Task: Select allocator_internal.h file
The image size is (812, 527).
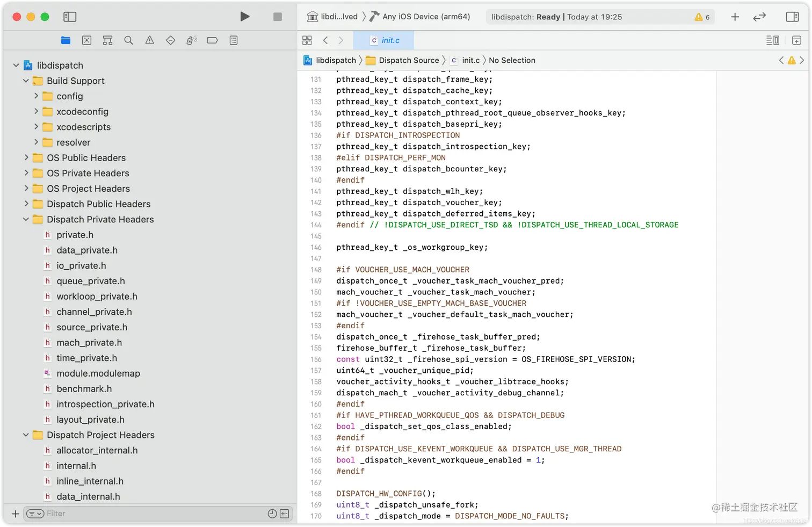Action: 97,450
